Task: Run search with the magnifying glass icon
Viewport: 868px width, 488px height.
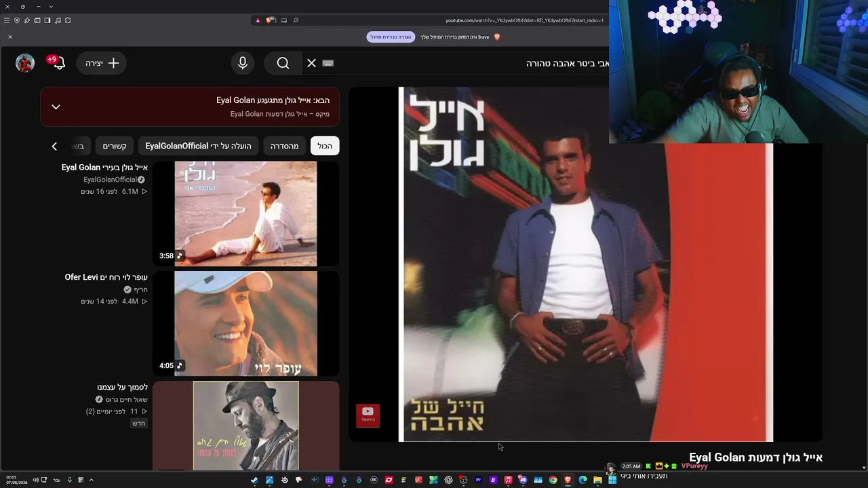Action: pyautogui.click(x=283, y=63)
